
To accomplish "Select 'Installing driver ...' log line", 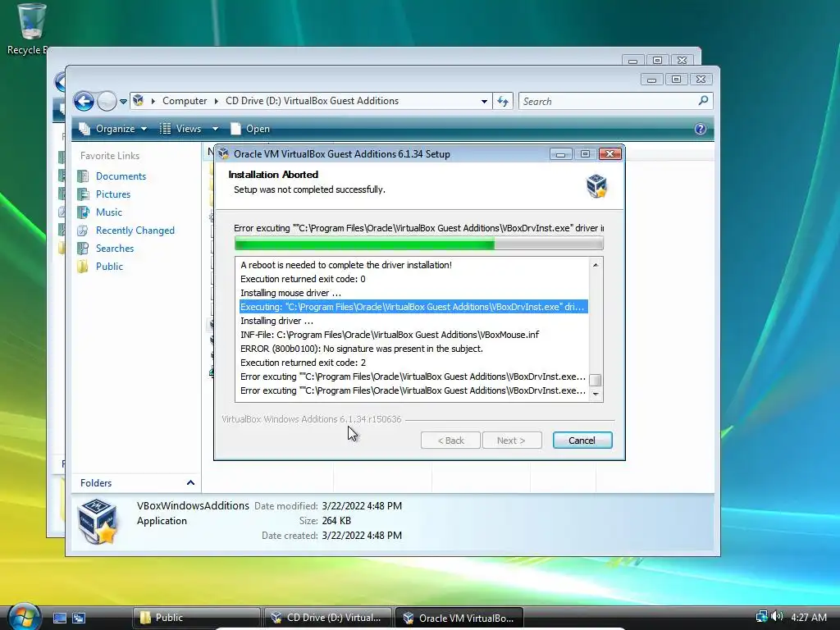I will tap(277, 321).
